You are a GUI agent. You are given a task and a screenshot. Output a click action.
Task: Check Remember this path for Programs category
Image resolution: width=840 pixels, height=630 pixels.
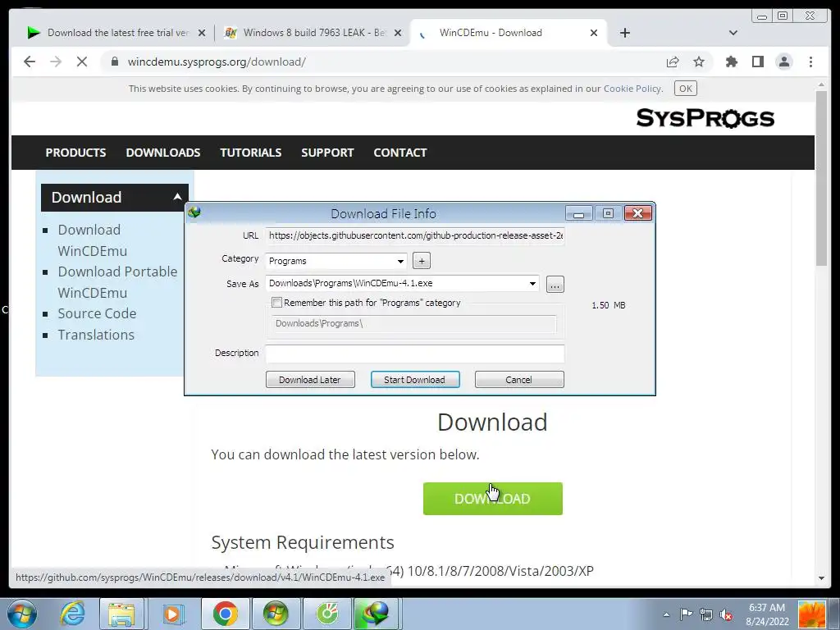pos(277,303)
